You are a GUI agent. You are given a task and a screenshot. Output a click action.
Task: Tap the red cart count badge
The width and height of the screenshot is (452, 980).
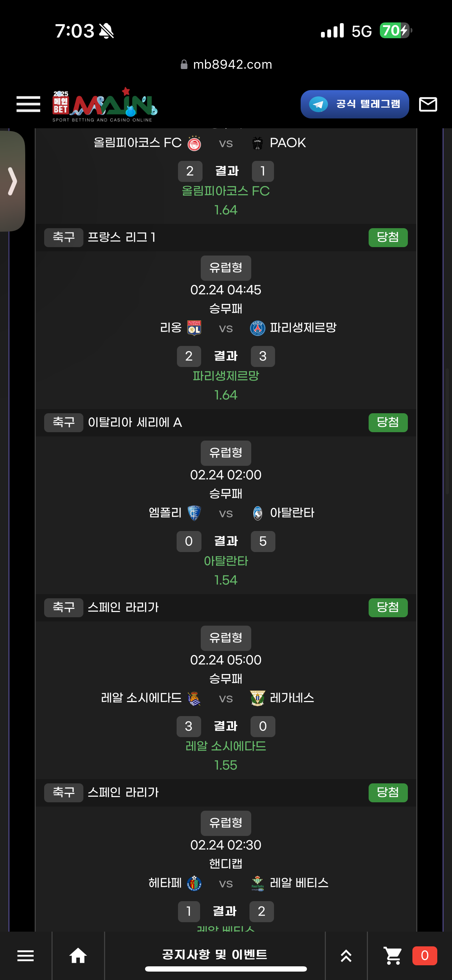(424, 955)
